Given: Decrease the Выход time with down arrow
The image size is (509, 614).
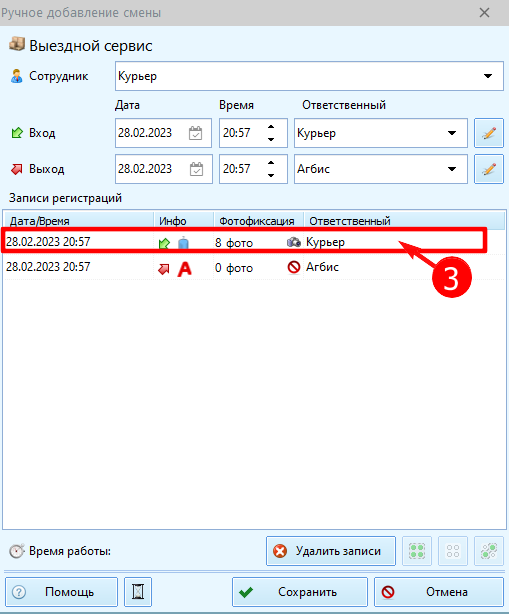Looking at the screenshot, I should (x=271, y=175).
